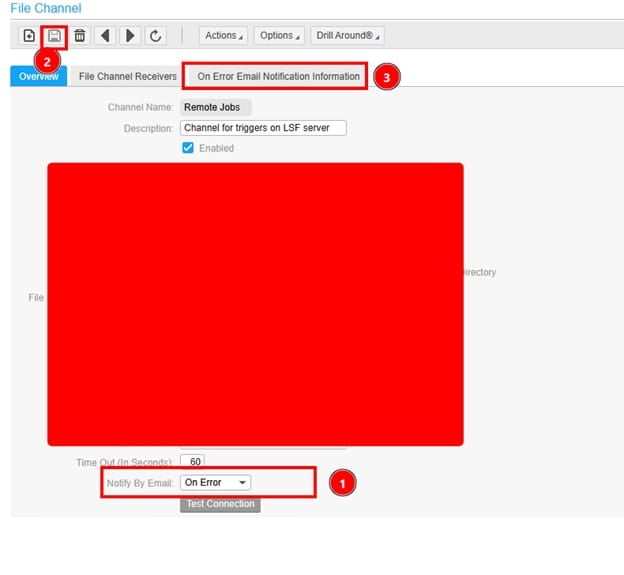Viewport: 624px width, 575px height.
Task: Click the Time Out seconds field
Action: pos(193,462)
